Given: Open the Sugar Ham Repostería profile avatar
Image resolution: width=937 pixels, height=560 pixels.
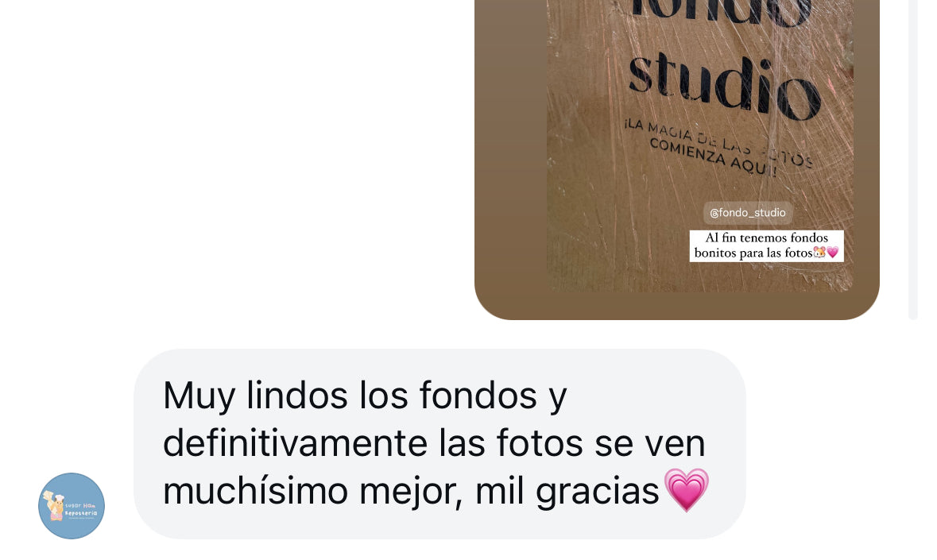Looking at the screenshot, I should (x=72, y=506).
